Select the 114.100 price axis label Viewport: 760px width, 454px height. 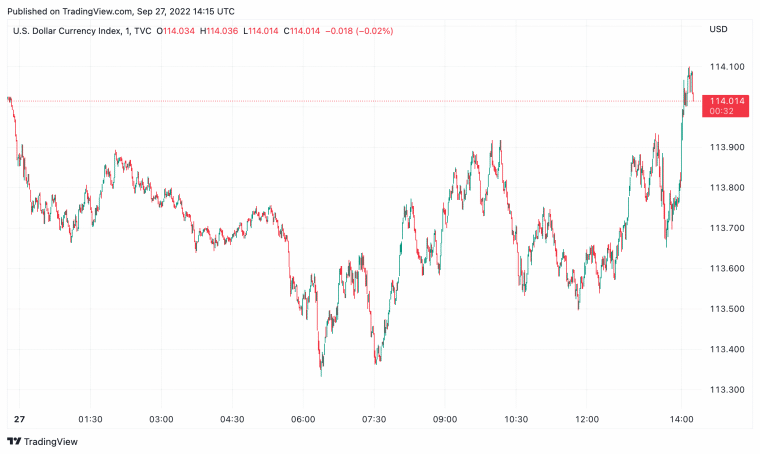[x=725, y=67]
